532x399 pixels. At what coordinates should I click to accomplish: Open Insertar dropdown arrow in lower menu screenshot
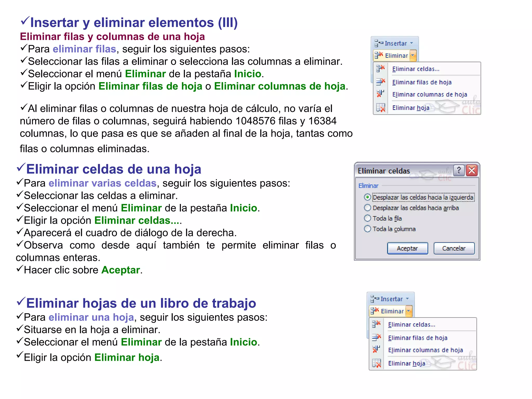point(407,299)
